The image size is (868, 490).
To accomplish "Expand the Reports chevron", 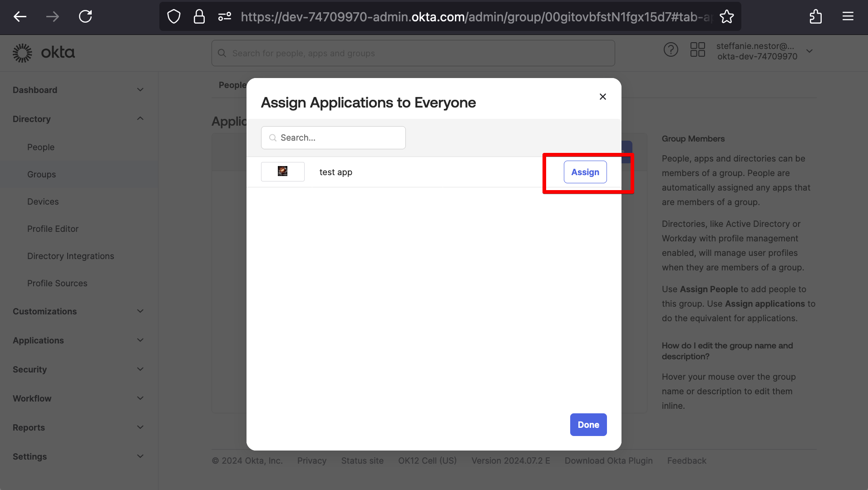I will coord(140,427).
